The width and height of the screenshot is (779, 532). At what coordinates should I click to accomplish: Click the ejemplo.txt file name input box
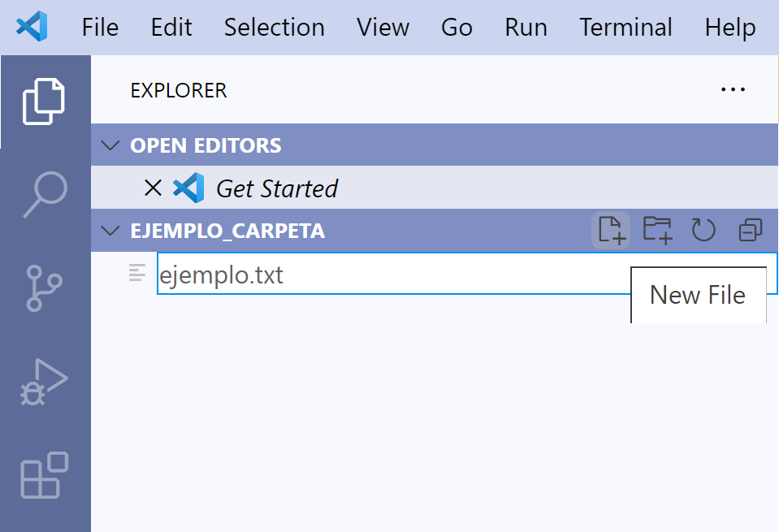click(390, 275)
